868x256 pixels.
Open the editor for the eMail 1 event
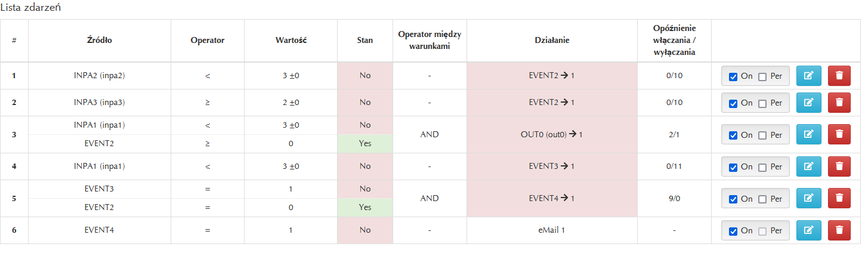(x=808, y=230)
